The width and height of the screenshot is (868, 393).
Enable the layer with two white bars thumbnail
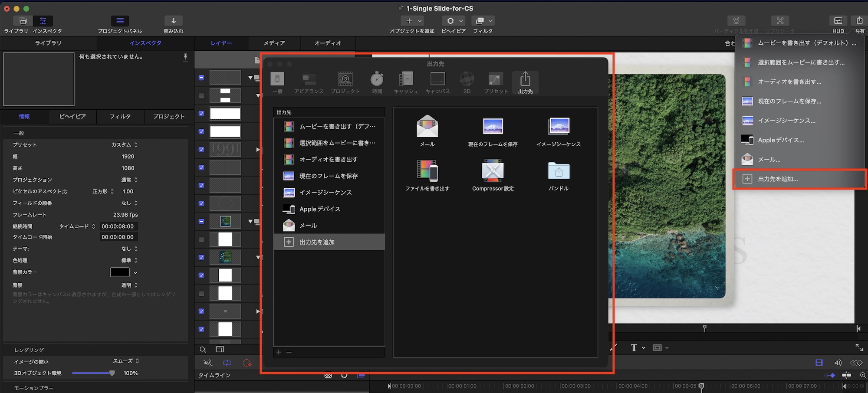(x=201, y=95)
